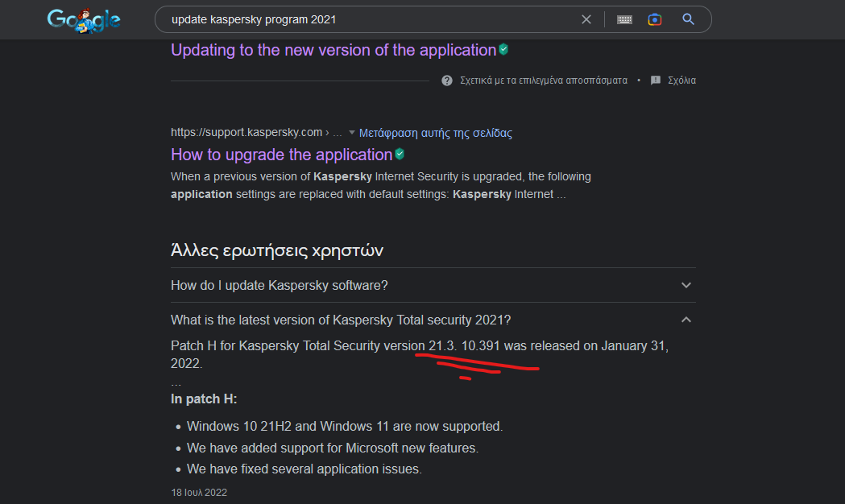The image size is (845, 504).
Task: Open the on-screen keyboard input tool
Action: click(624, 19)
